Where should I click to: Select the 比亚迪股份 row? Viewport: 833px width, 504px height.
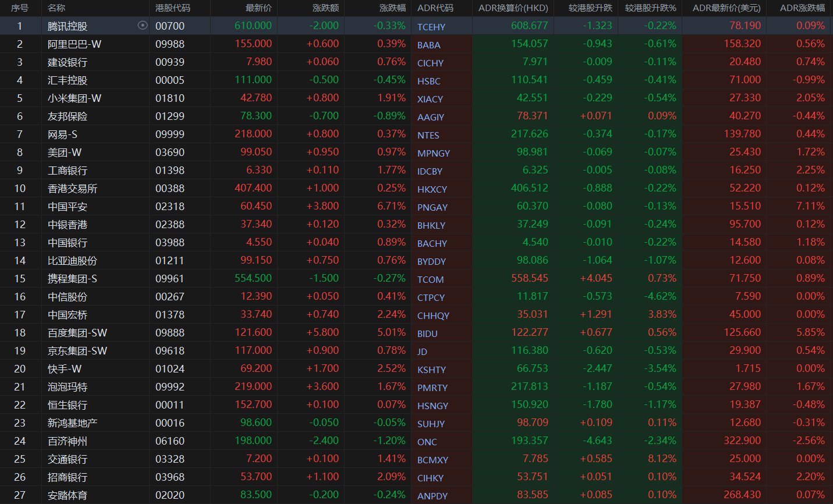click(72, 261)
